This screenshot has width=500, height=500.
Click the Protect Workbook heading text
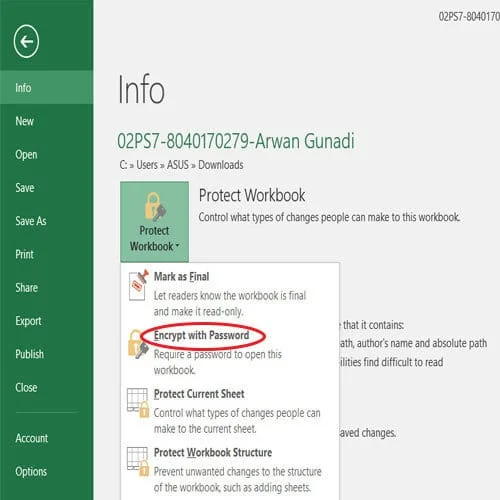252,195
